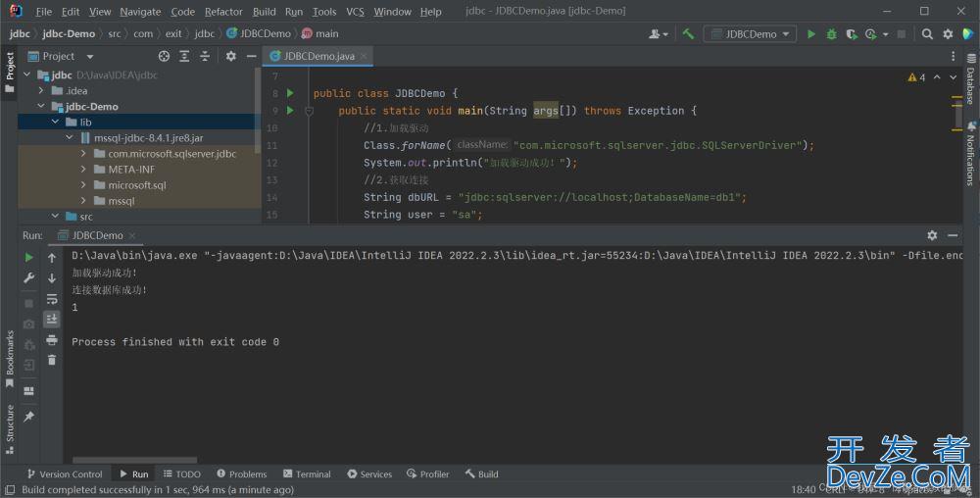
Task: Open the Services tool window
Action: click(x=369, y=474)
